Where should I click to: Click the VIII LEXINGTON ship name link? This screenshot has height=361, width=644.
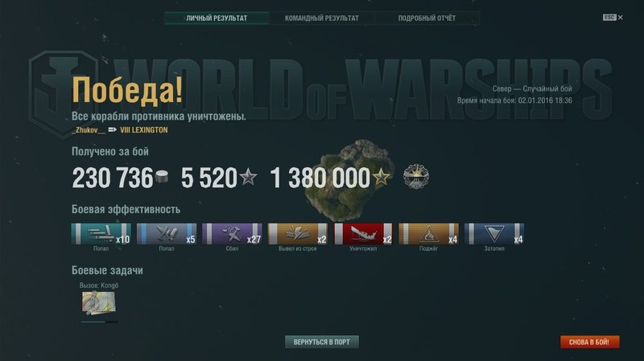tap(144, 130)
